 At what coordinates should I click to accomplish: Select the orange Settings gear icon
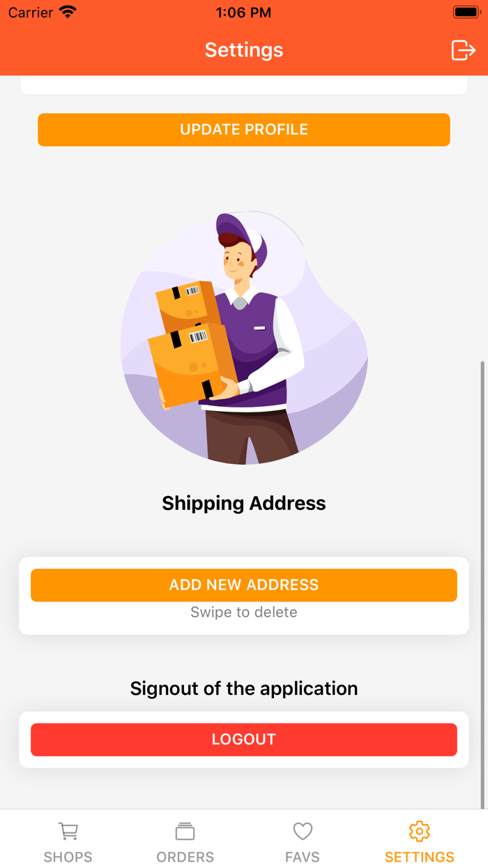pos(420,831)
